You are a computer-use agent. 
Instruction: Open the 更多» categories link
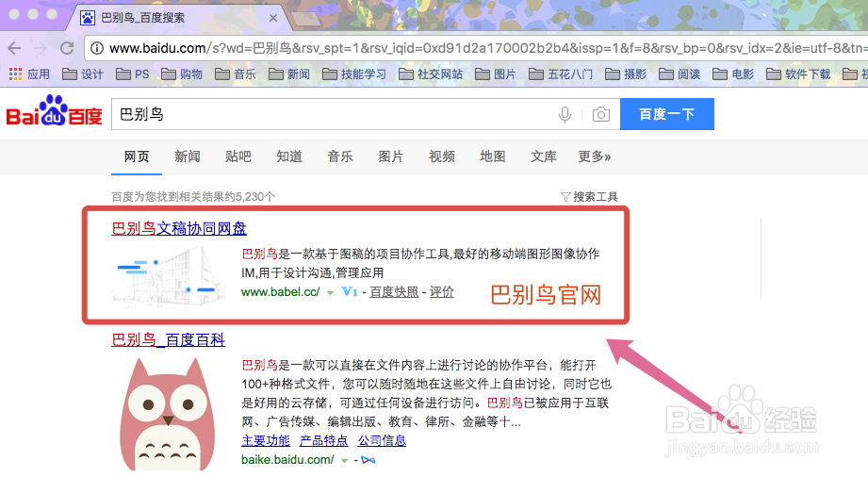click(x=595, y=156)
